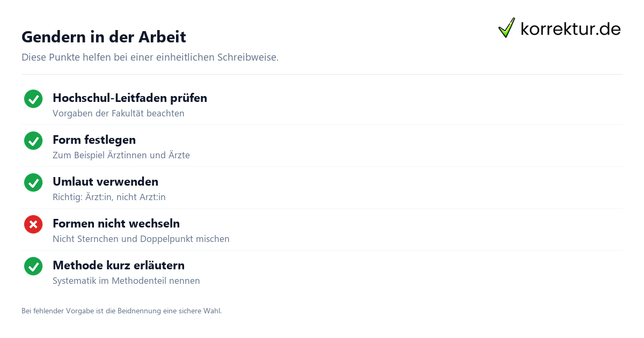
Task: Click the subtitle about einheitlichen Schreibweise
Action: [x=150, y=57]
